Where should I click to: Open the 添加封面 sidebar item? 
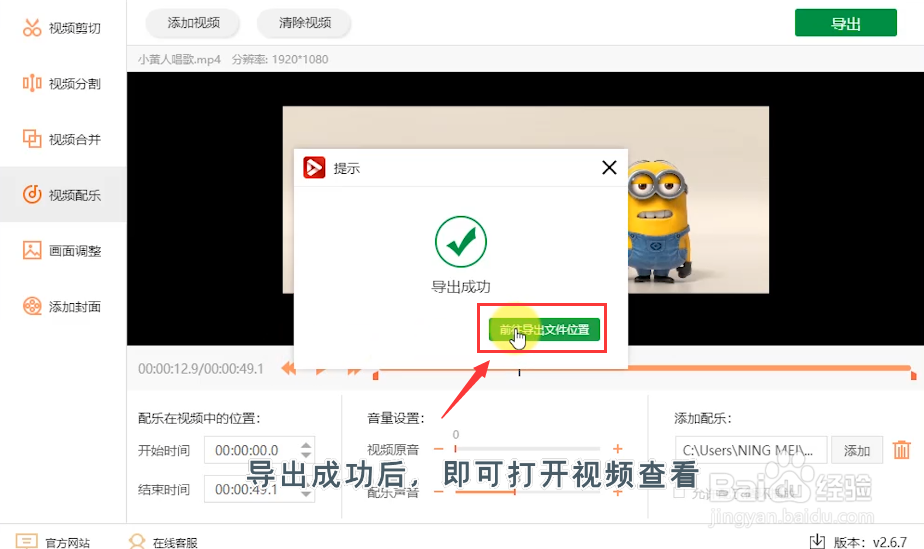pyautogui.click(x=62, y=306)
